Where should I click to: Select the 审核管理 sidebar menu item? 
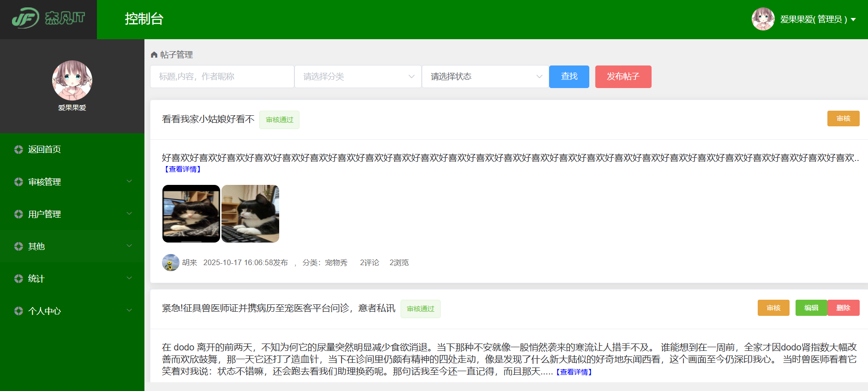[x=72, y=182]
